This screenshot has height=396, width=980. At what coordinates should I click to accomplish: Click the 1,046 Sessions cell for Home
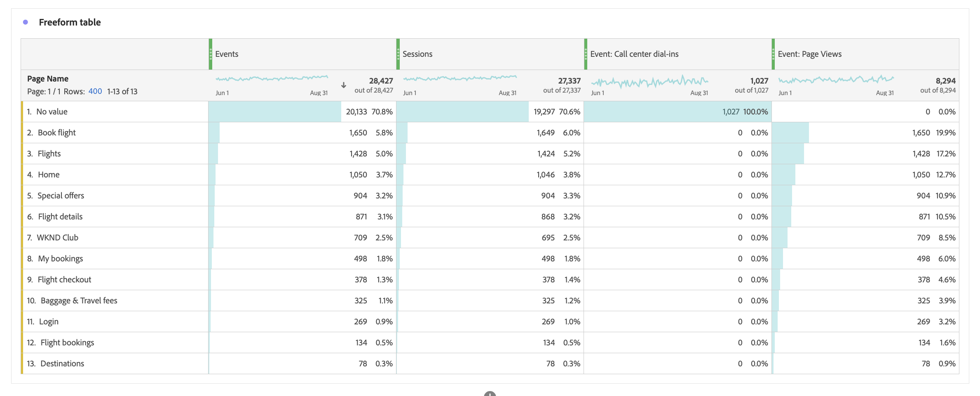pos(490,175)
